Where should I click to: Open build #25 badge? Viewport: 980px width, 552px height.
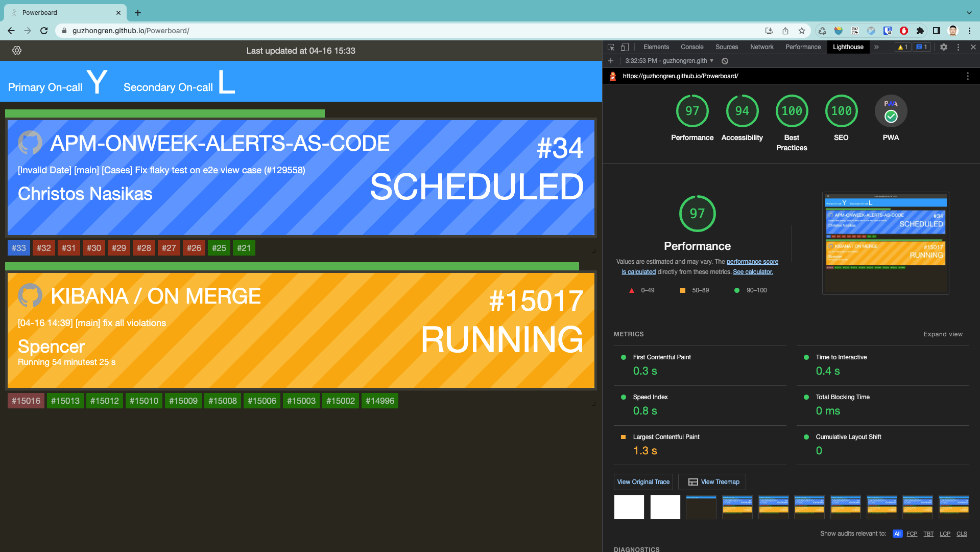pos(219,248)
